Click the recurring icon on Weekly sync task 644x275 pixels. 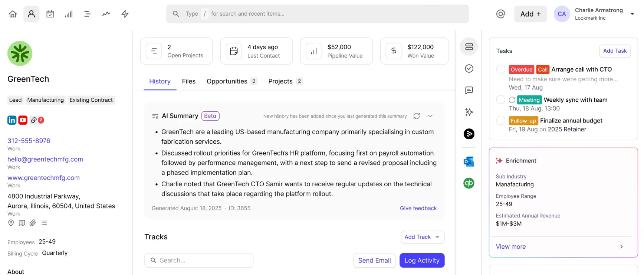pyautogui.click(x=512, y=100)
